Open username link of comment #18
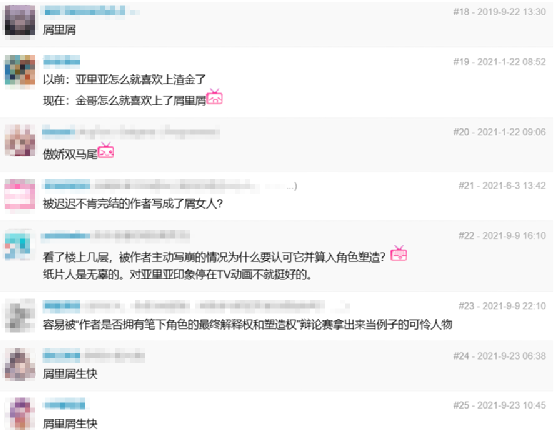Viewport: 554px width, 438px height. click(x=84, y=11)
